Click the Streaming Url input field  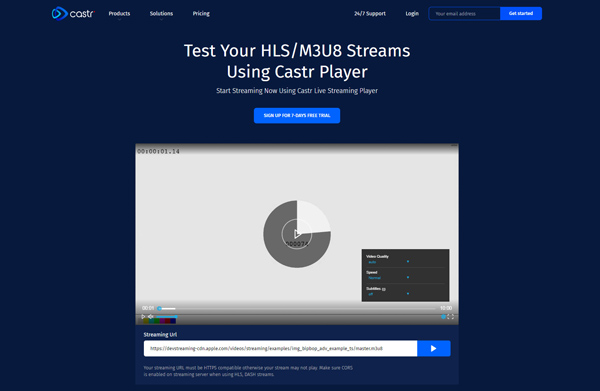[280, 349]
